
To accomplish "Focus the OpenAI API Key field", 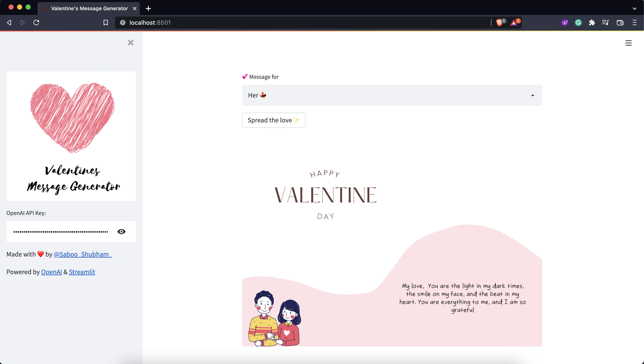I will (61, 232).
